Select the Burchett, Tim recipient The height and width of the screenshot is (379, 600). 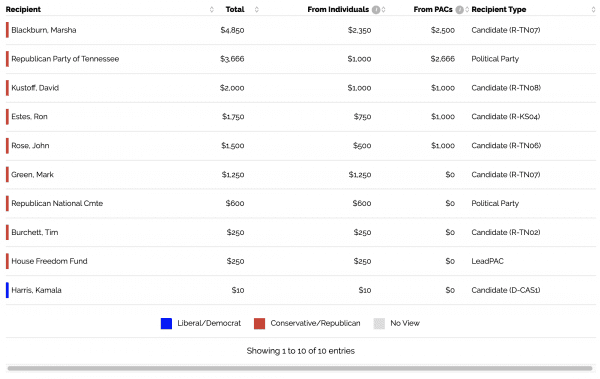coord(35,233)
